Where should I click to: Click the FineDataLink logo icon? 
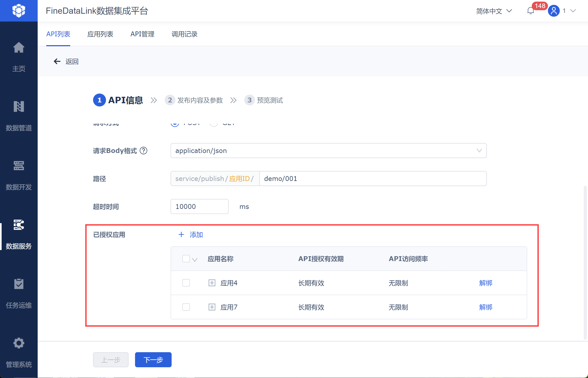[x=19, y=11]
